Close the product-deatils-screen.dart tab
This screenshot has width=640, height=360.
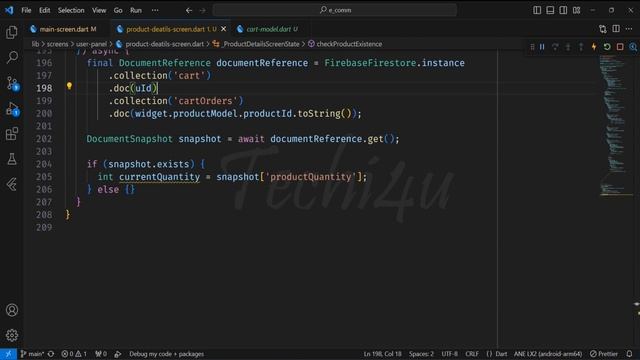coord(223,29)
